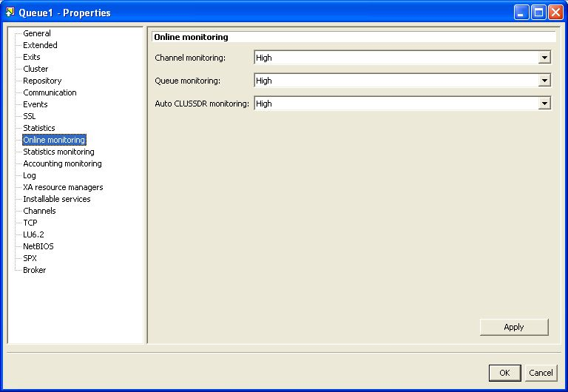Open the Log page

[x=30, y=175]
